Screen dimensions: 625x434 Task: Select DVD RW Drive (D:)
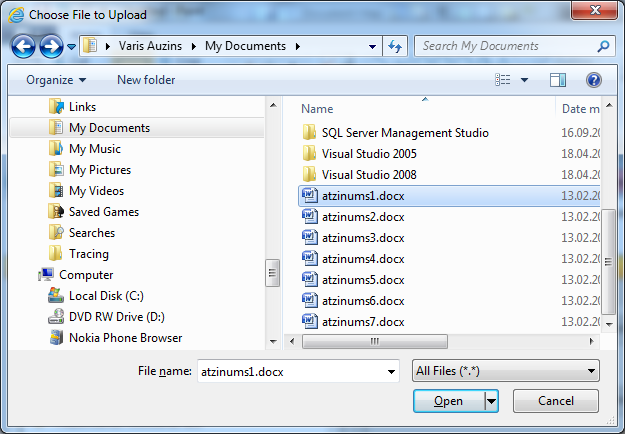point(116,317)
